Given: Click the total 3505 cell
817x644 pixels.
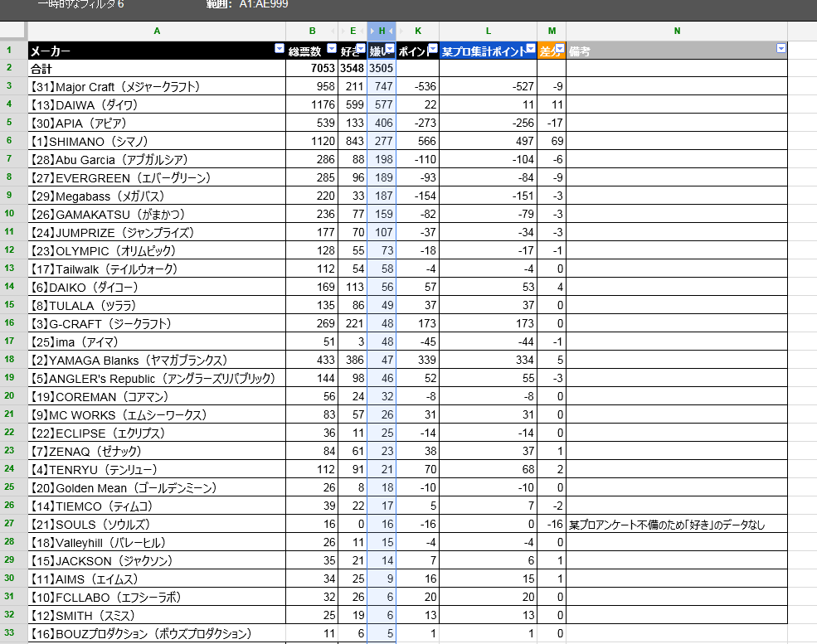Looking at the screenshot, I should [382, 68].
